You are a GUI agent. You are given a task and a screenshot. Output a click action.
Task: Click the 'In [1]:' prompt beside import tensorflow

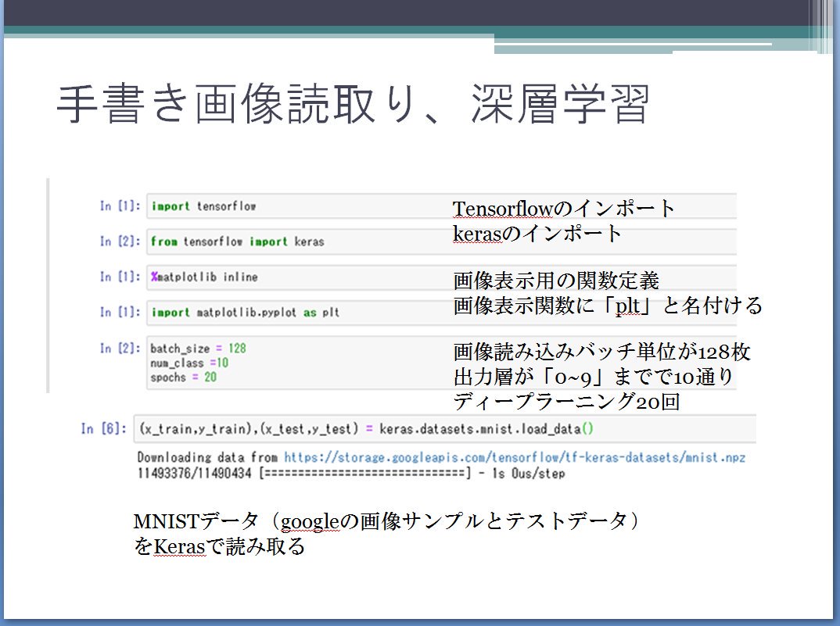120,206
